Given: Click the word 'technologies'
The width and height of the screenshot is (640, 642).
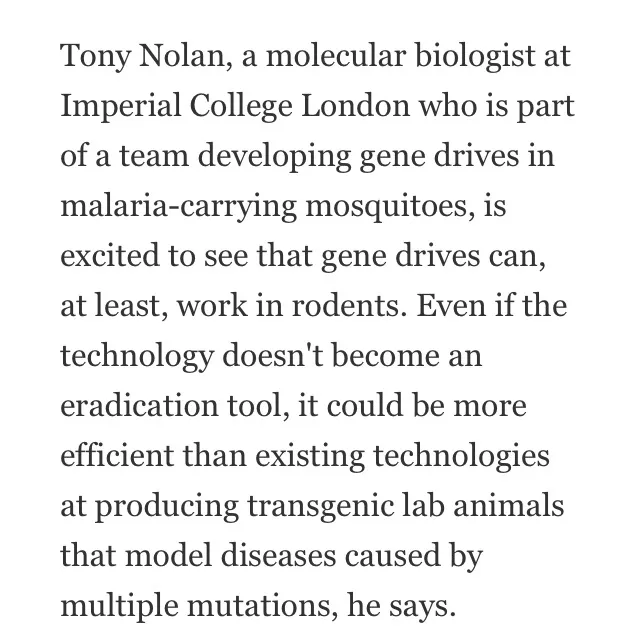Looking at the screenshot, I should tap(461, 456).
